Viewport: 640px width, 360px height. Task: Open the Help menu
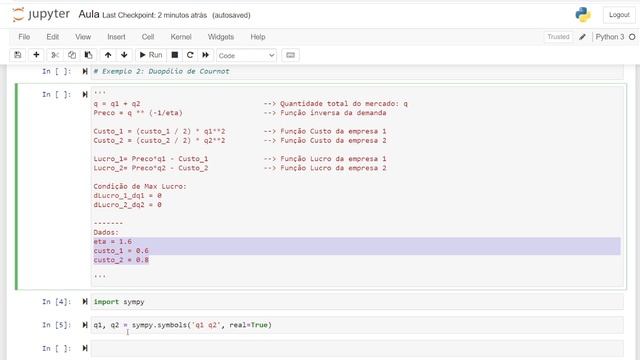[x=258, y=37]
